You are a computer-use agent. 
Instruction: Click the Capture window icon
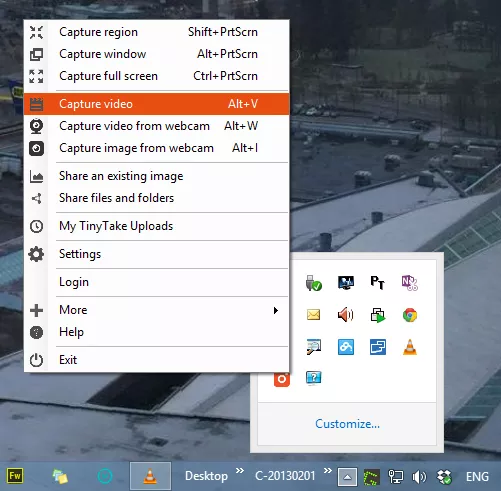click(x=36, y=54)
